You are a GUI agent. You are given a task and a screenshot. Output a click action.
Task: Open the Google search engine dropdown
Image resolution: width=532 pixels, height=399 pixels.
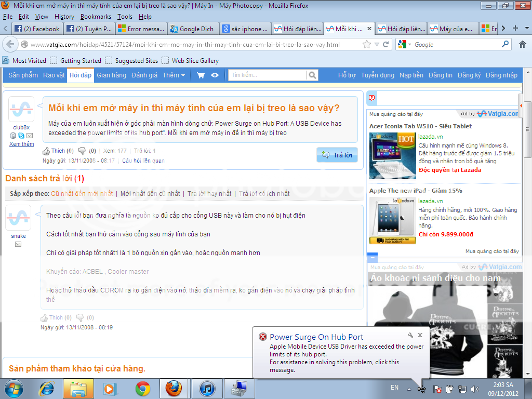click(x=403, y=45)
